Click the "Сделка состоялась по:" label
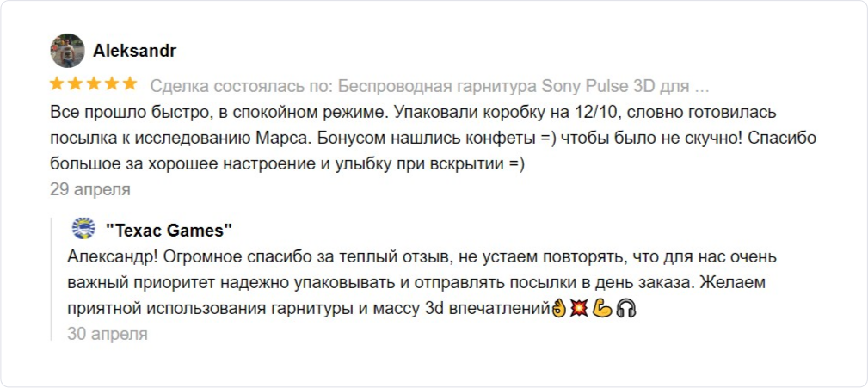 point(240,87)
